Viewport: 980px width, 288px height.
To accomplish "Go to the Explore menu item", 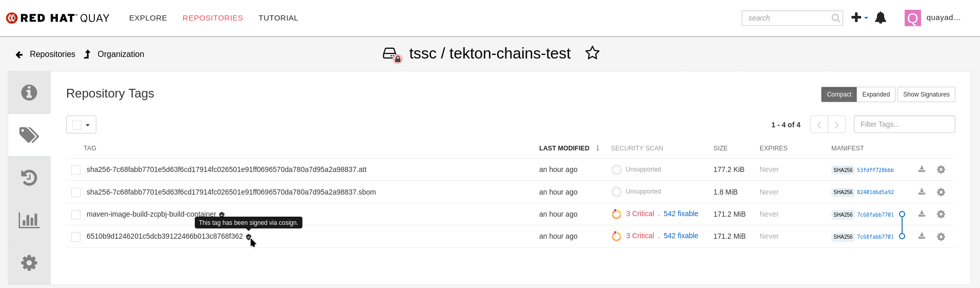I will 148,18.
